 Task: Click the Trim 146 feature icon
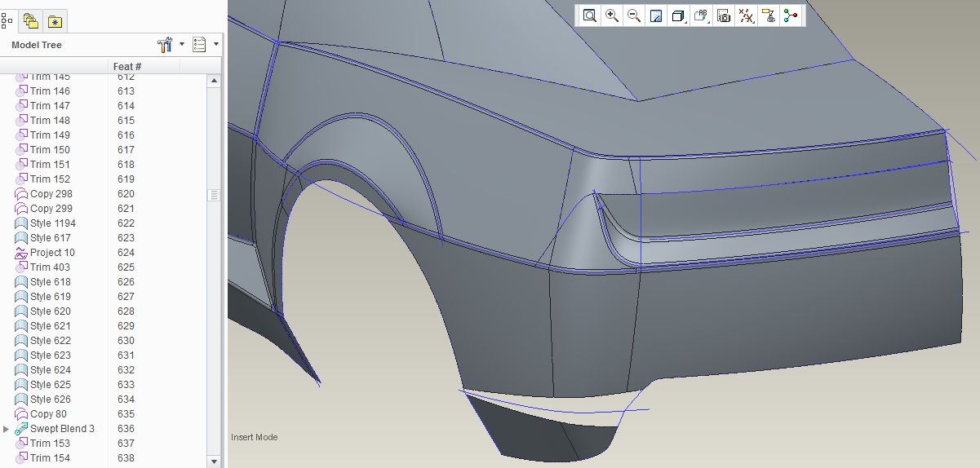pos(21,91)
